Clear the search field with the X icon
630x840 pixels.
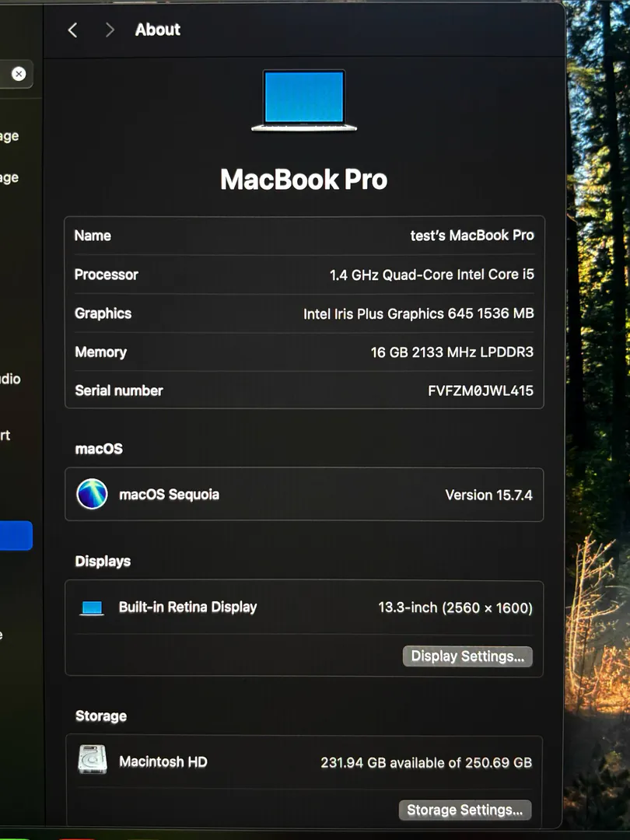[19, 74]
